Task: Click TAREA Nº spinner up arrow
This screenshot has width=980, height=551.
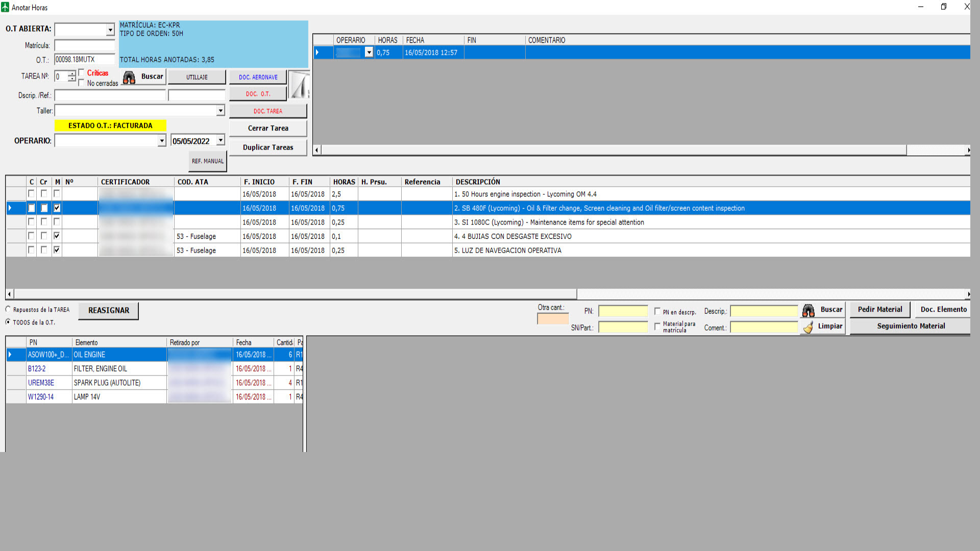Action: pyautogui.click(x=72, y=73)
